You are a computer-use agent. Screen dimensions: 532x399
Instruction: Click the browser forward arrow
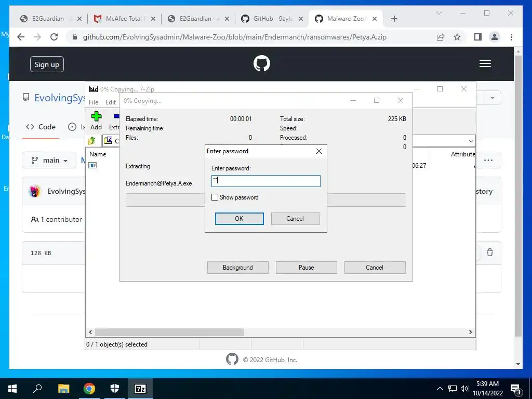pos(37,37)
